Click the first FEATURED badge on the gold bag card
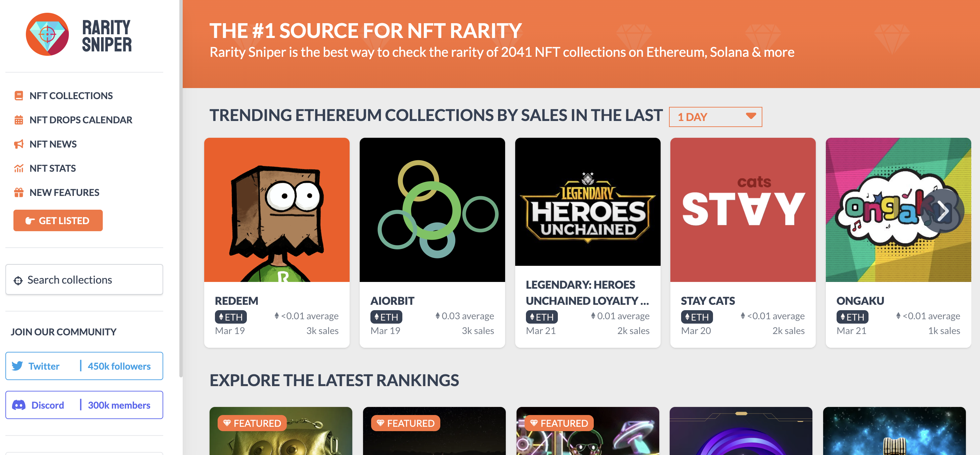The image size is (980, 455). click(252, 423)
